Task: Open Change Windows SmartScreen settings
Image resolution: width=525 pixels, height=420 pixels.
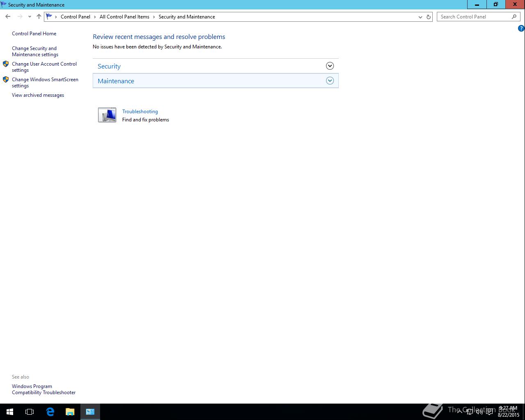Action: (45, 82)
